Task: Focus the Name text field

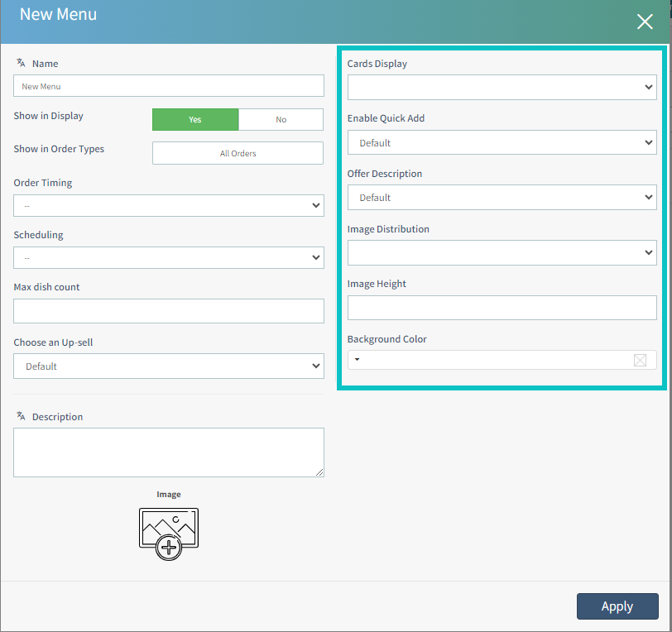Action: (169, 86)
